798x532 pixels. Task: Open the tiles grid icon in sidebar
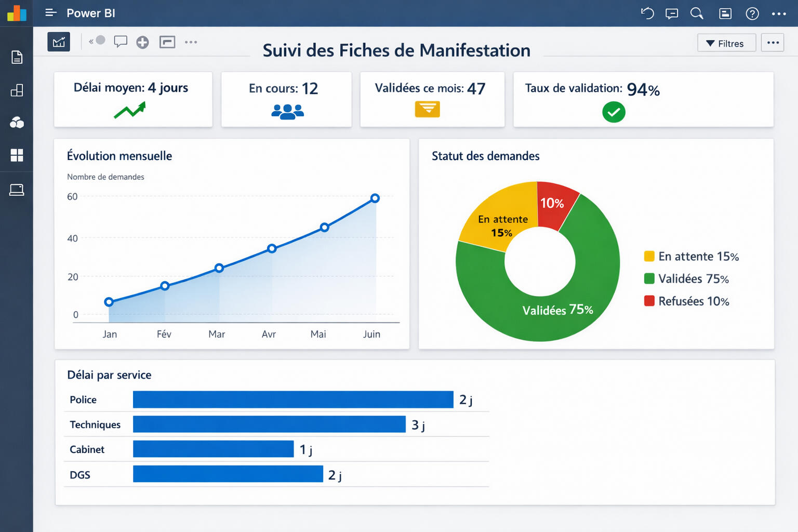(x=17, y=155)
